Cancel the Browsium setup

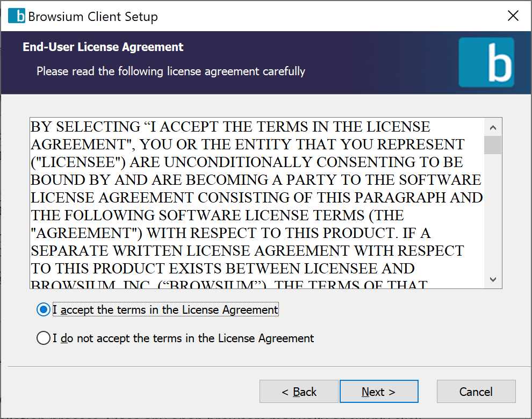476,392
